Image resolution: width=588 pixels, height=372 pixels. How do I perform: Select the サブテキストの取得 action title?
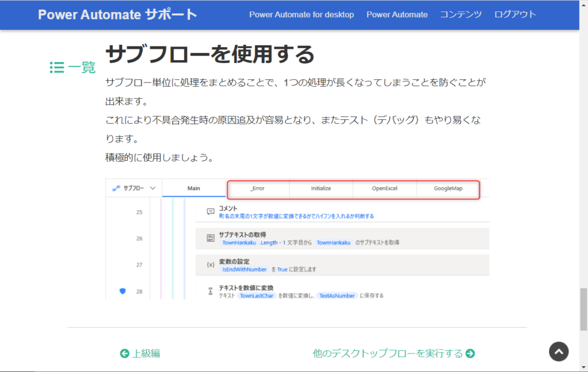pos(242,235)
